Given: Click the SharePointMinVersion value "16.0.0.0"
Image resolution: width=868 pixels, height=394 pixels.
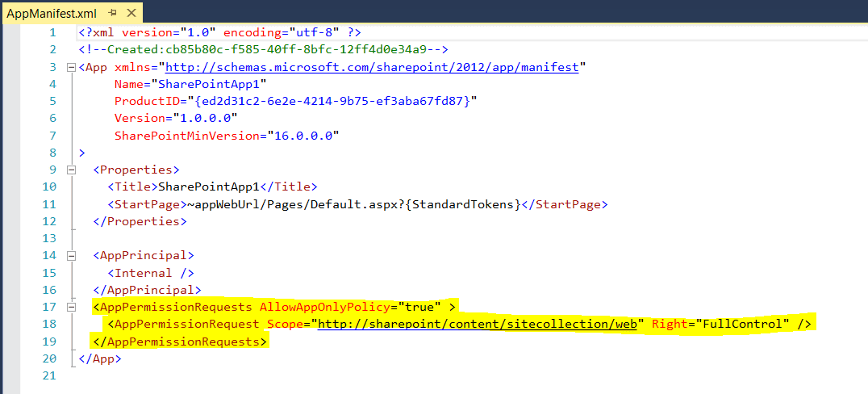Looking at the screenshot, I should tap(303, 136).
